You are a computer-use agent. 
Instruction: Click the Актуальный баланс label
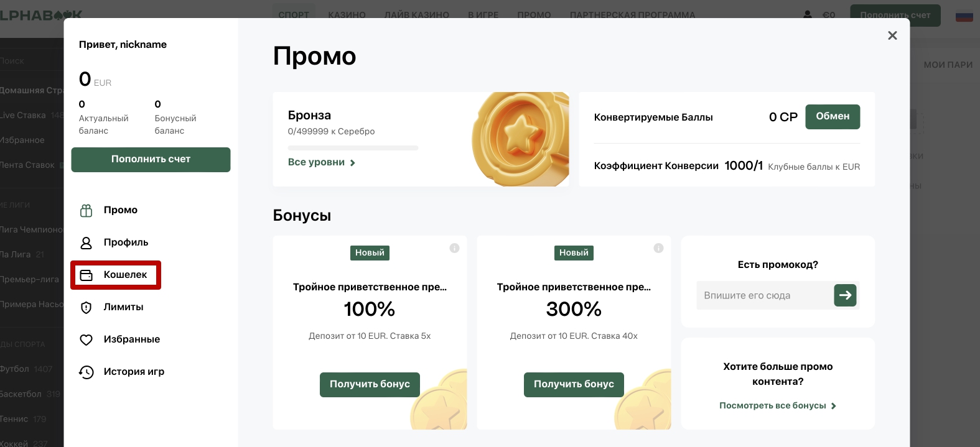pyautogui.click(x=103, y=124)
